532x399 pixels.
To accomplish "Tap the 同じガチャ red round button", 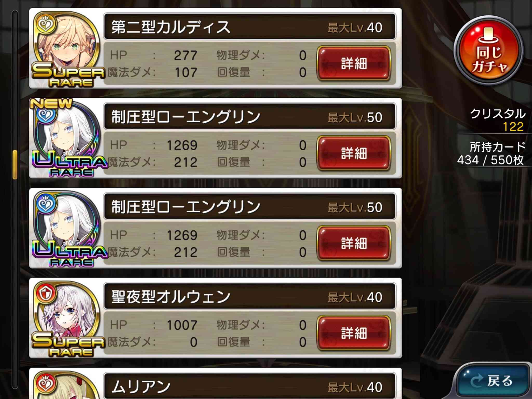I will [x=488, y=51].
